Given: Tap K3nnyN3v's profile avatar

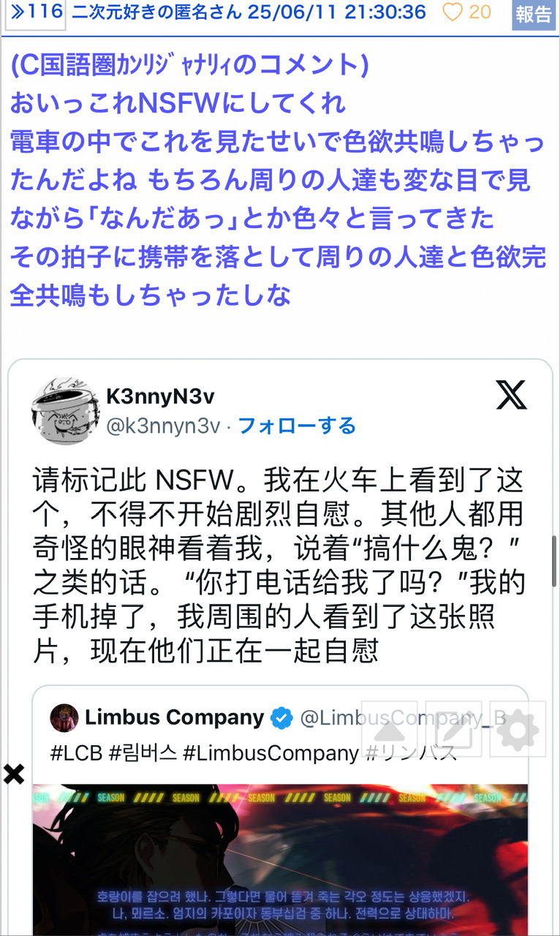Looking at the screenshot, I should [65, 410].
